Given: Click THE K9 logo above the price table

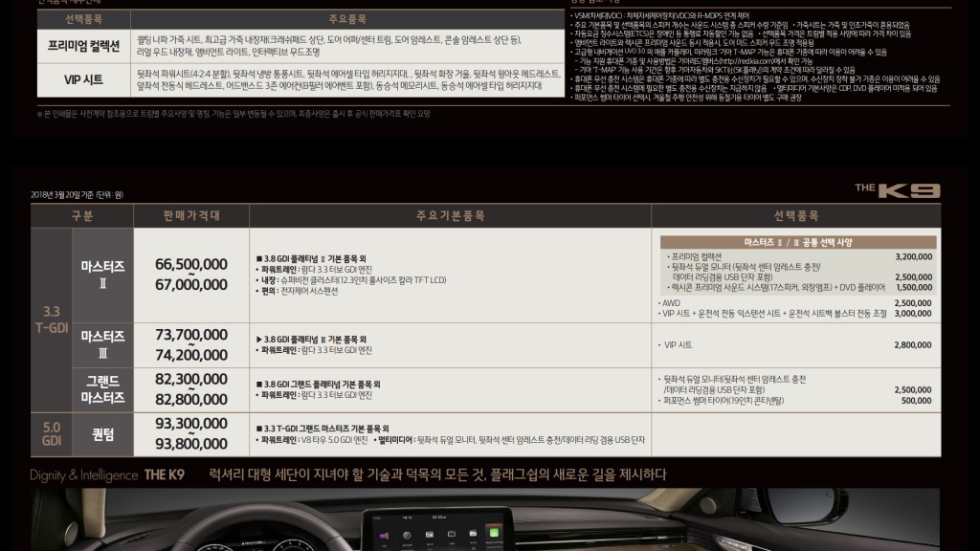Looking at the screenshot, I should click(x=897, y=190).
